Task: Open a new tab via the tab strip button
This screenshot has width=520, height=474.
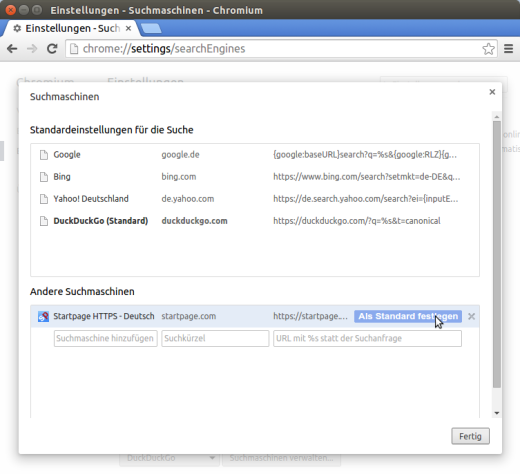Action: tap(151, 29)
